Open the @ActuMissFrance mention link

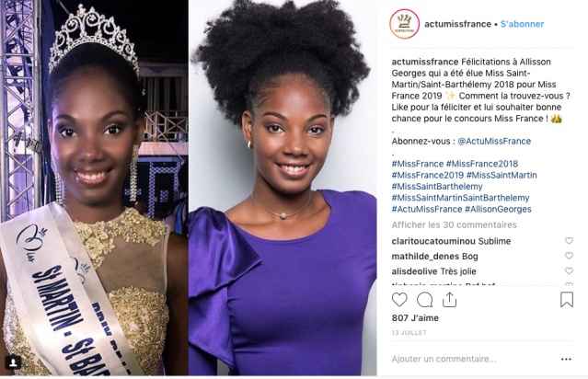(494, 142)
